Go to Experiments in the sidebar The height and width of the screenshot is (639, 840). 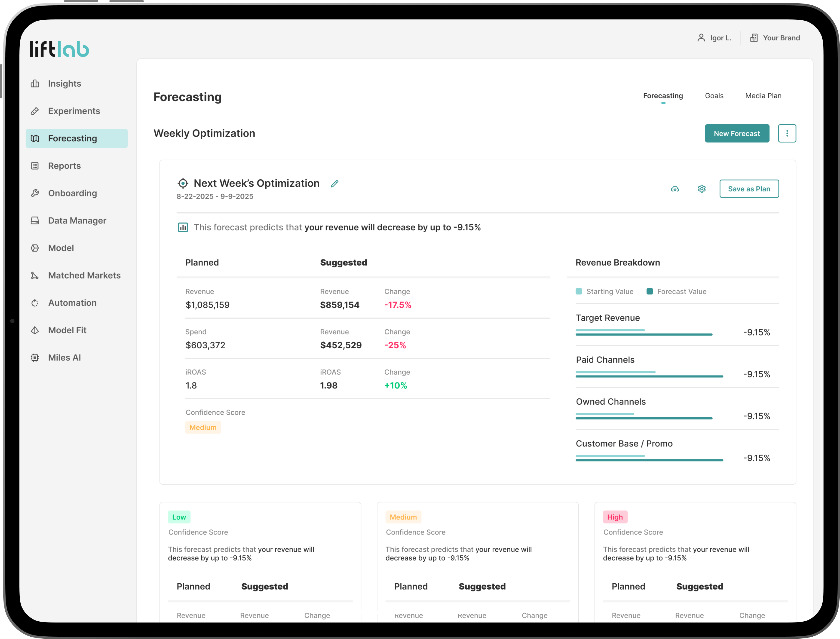click(x=74, y=111)
